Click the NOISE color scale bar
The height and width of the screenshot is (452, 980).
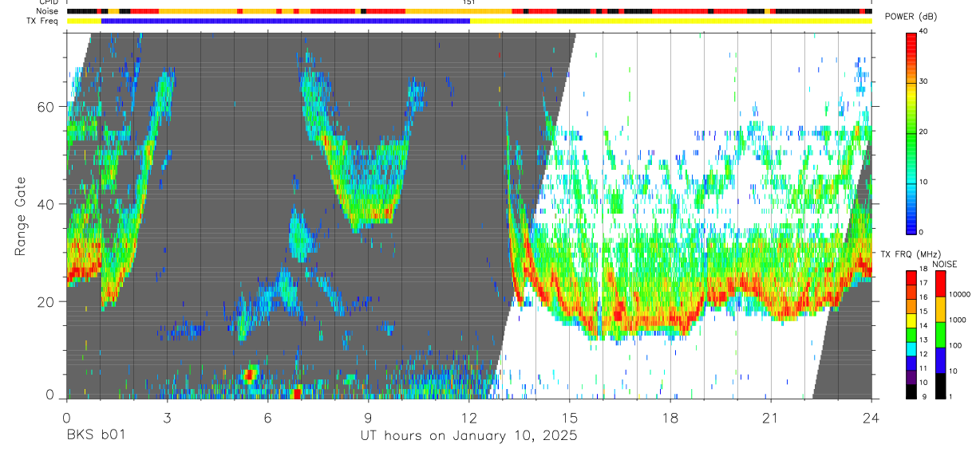tap(940, 334)
